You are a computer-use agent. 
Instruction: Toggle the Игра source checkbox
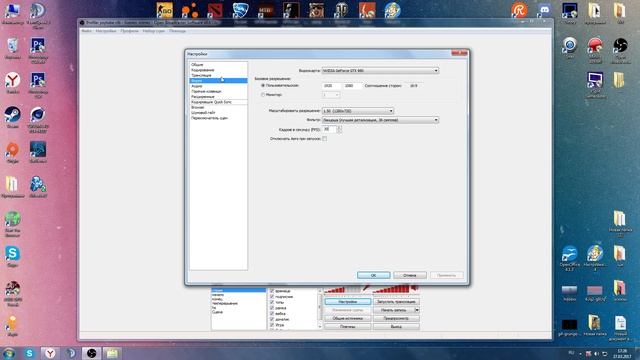pyautogui.click(x=272, y=325)
